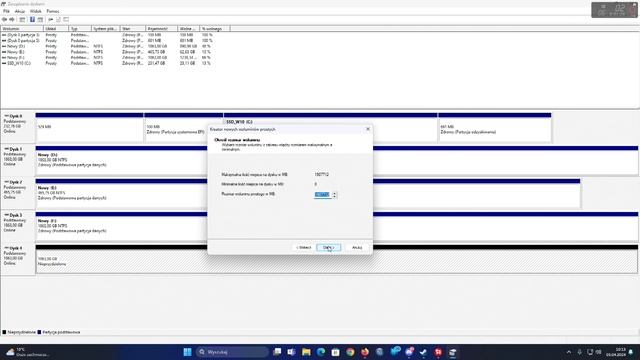Select the recovery partition on Dysk 0
Image resolution: width=640 pixels, height=360 pixels.
click(x=494, y=128)
